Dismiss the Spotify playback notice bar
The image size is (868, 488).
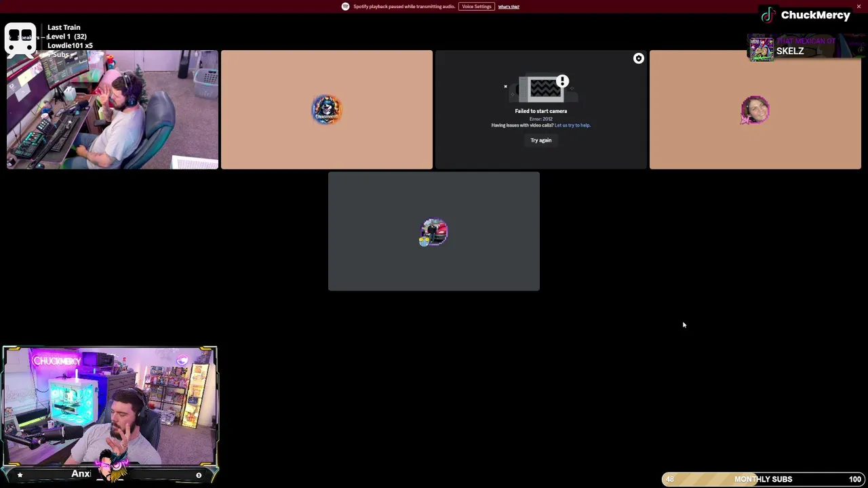[859, 7]
